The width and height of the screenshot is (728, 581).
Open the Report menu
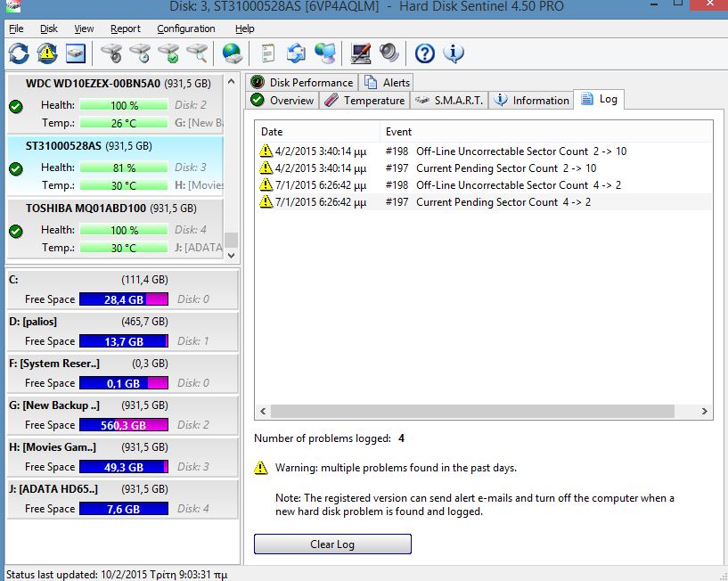coord(126,29)
